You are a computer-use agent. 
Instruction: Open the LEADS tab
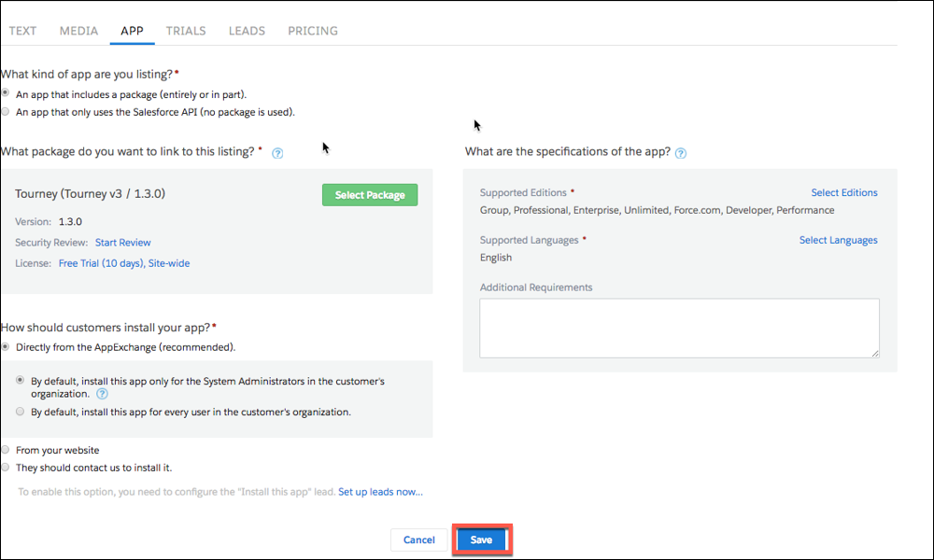(x=247, y=31)
